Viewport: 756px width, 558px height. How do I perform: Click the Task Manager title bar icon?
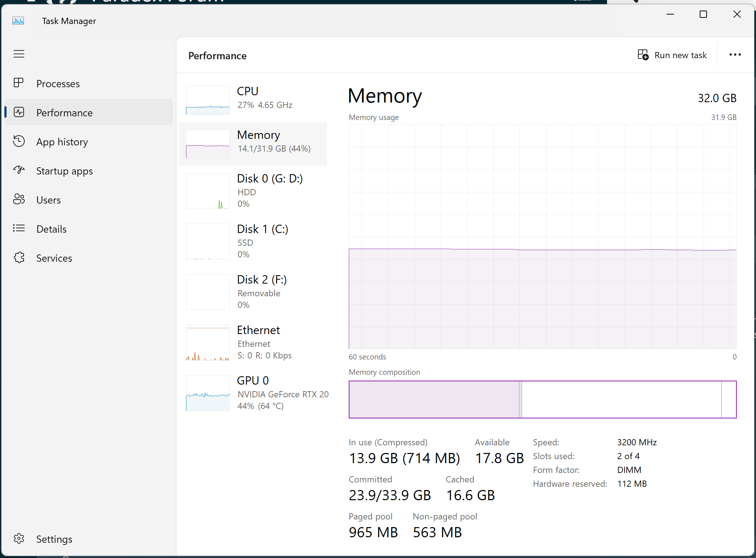18,21
